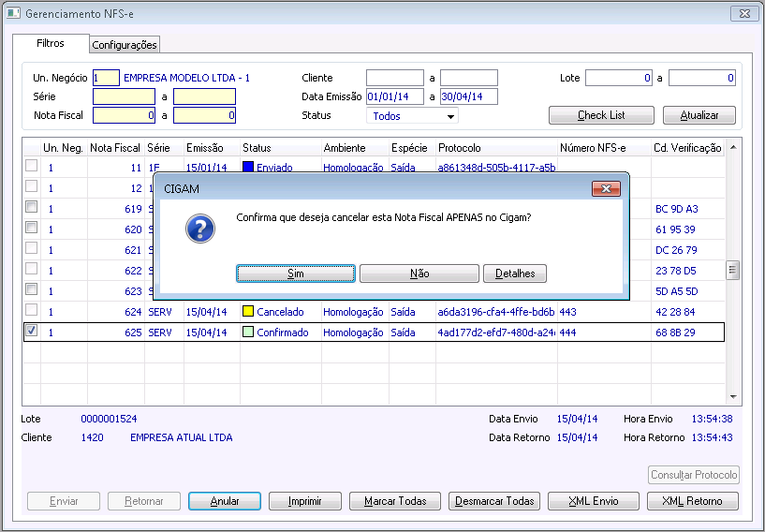Open Detalhes in the CIGAM dialog
Screen dimensions: 765x532
[515, 273]
